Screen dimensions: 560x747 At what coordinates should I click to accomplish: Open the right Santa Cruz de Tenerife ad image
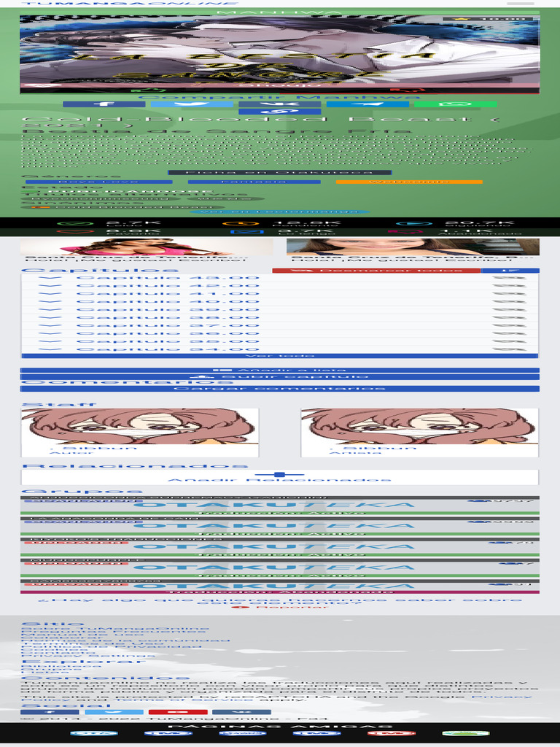click(413, 247)
